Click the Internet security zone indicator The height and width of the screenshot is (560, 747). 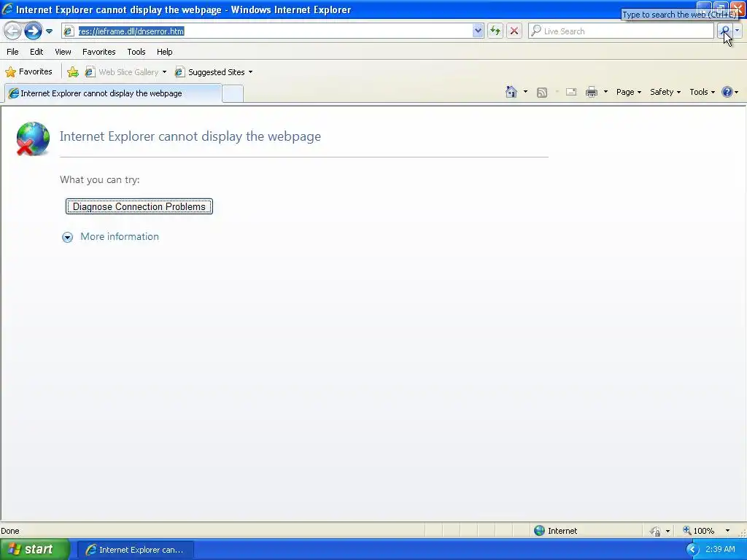click(x=556, y=531)
